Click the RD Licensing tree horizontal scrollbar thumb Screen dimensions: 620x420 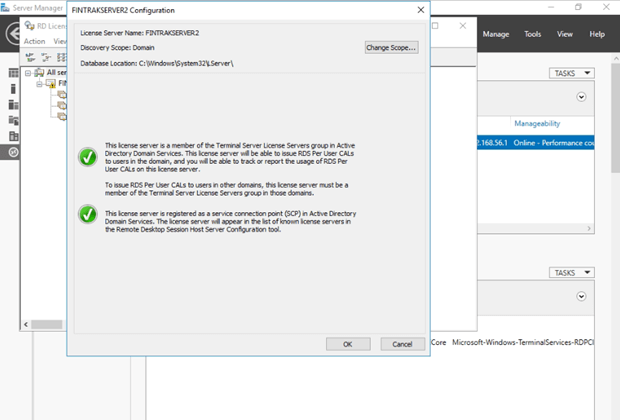(x=47, y=324)
